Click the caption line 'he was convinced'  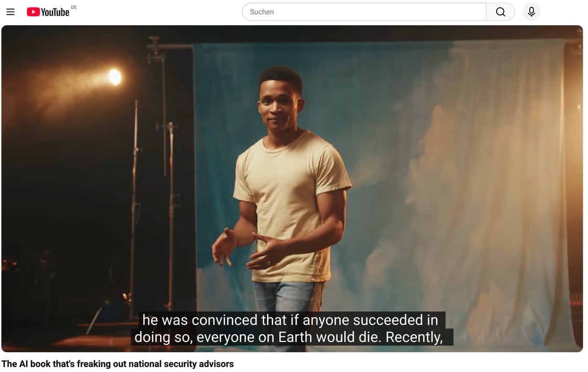(290, 320)
